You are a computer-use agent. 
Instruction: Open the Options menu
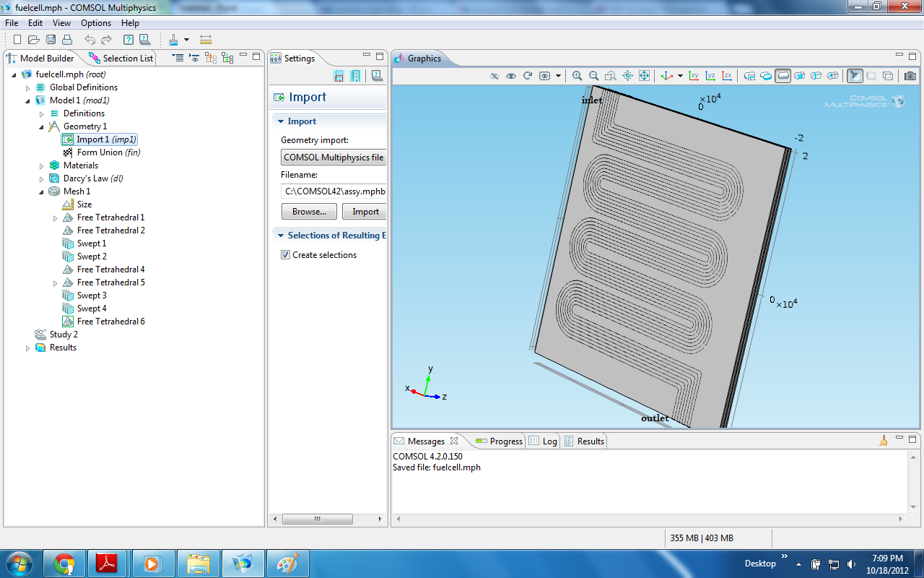point(96,23)
